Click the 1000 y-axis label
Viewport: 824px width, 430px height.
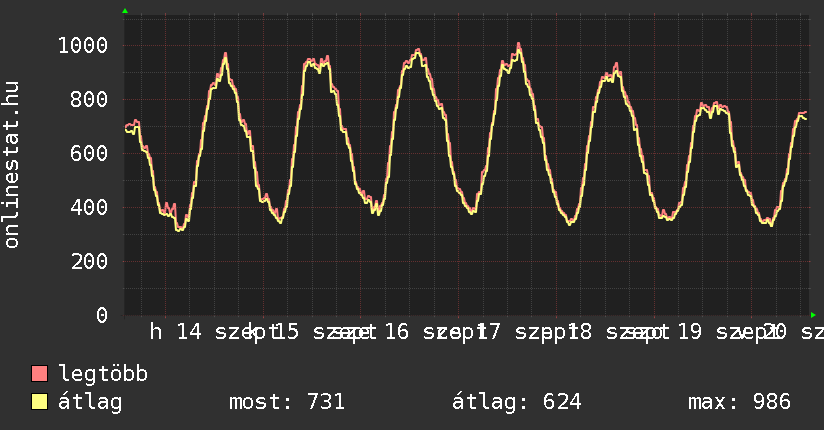[83, 45]
